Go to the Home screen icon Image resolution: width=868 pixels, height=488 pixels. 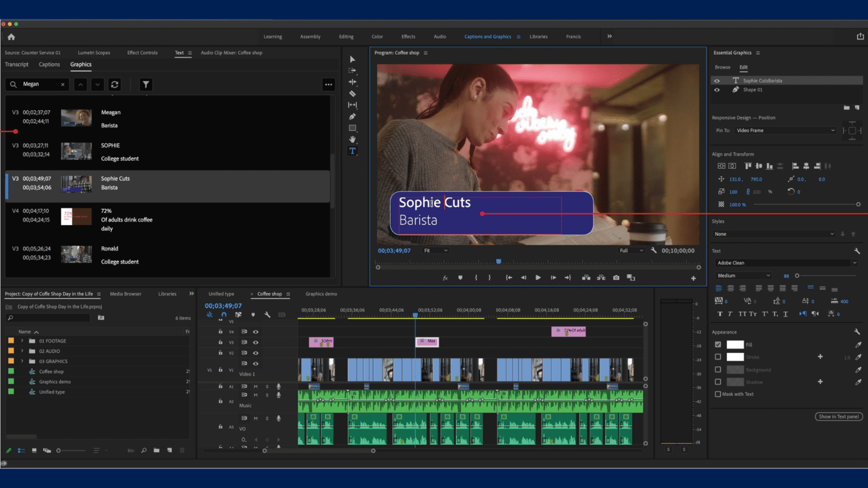click(11, 37)
